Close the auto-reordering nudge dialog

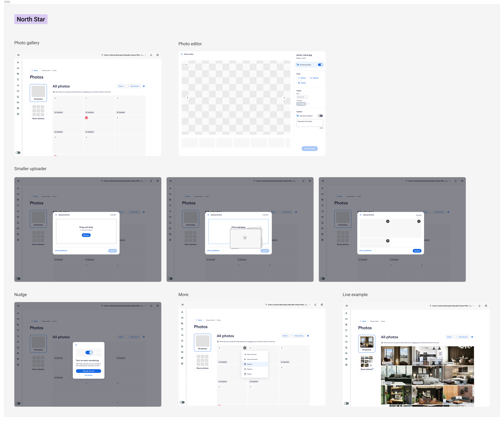[x=76, y=345]
